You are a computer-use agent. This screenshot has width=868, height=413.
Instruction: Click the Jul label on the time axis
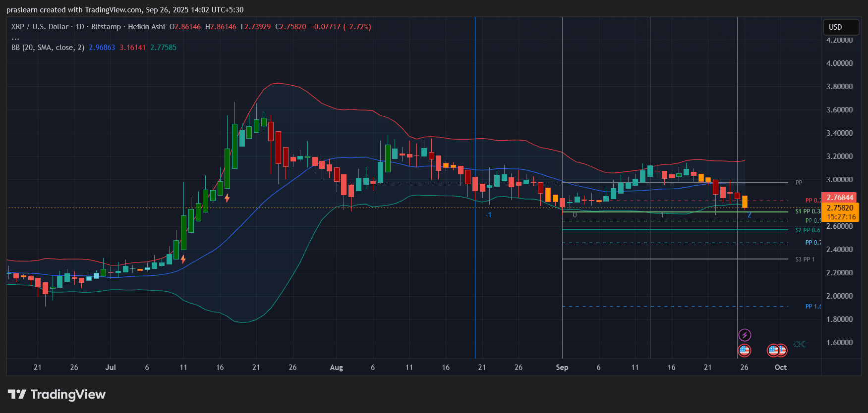[x=111, y=367]
